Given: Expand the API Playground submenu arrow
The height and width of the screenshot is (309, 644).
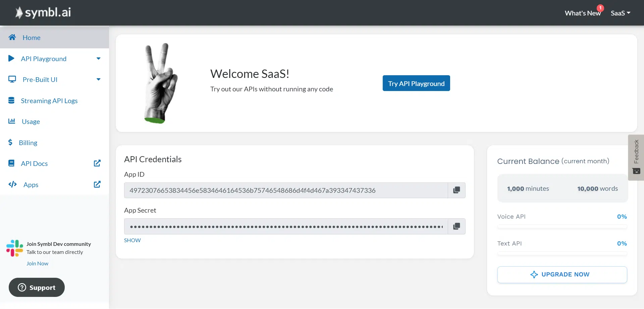Looking at the screenshot, I should (99, 58).
